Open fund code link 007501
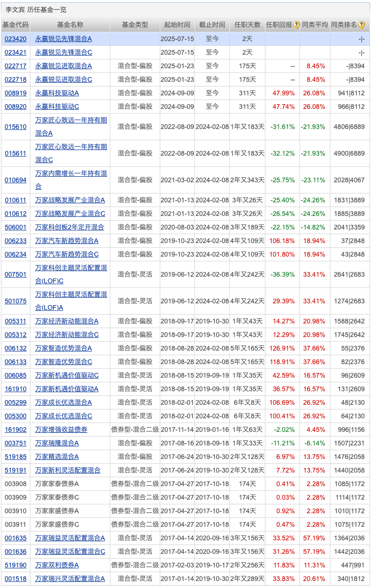371x588 pixels. pos(15,274)
